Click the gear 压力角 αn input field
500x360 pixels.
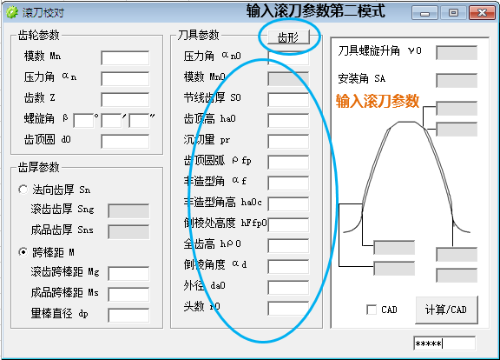click(125, 79)
